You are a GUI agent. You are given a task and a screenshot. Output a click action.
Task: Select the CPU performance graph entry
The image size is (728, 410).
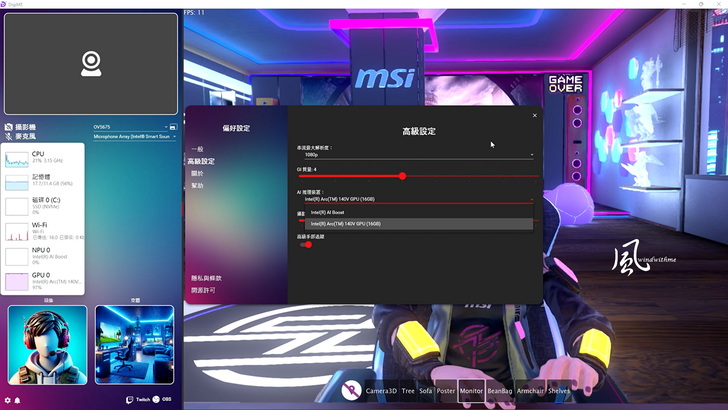pyautogui.click(x=43, y=158)
